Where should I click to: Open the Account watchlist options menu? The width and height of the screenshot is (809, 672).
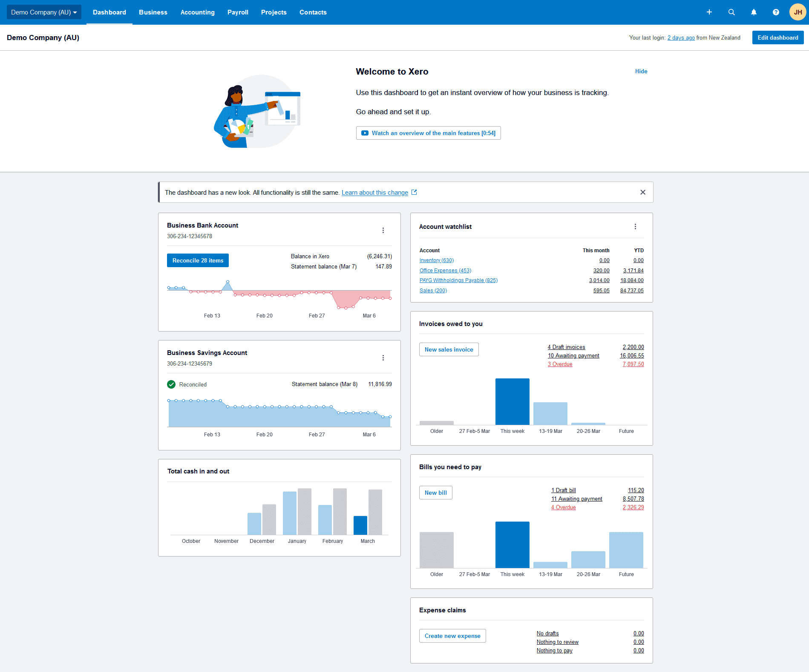pos(636,226)
